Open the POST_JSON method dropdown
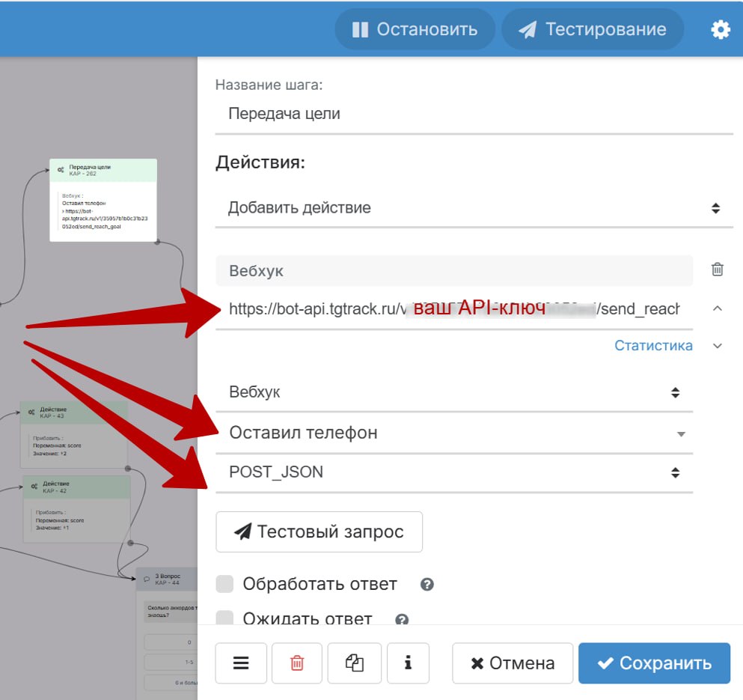743x700 pixels. coord(454,472)
